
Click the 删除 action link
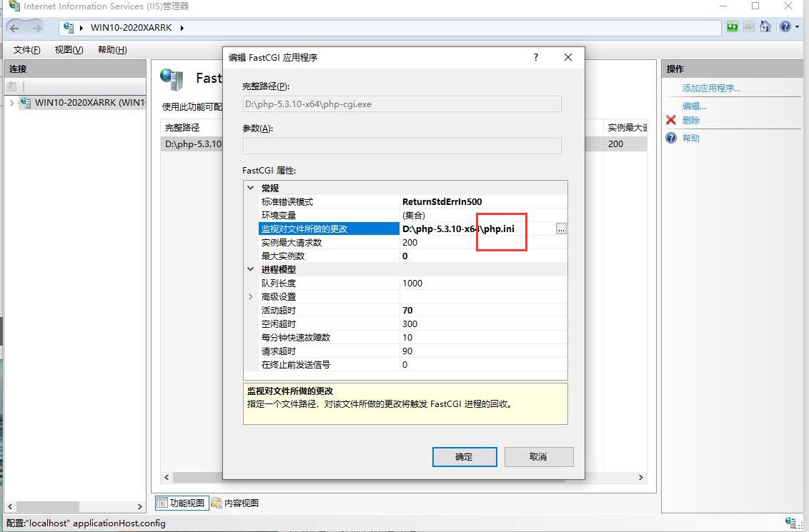691,120
